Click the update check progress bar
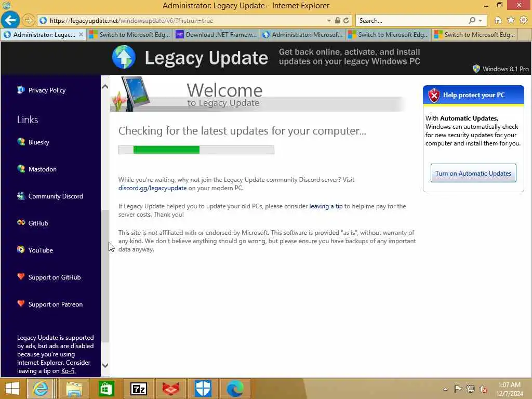The image size is (532, 399). [196, 150]
